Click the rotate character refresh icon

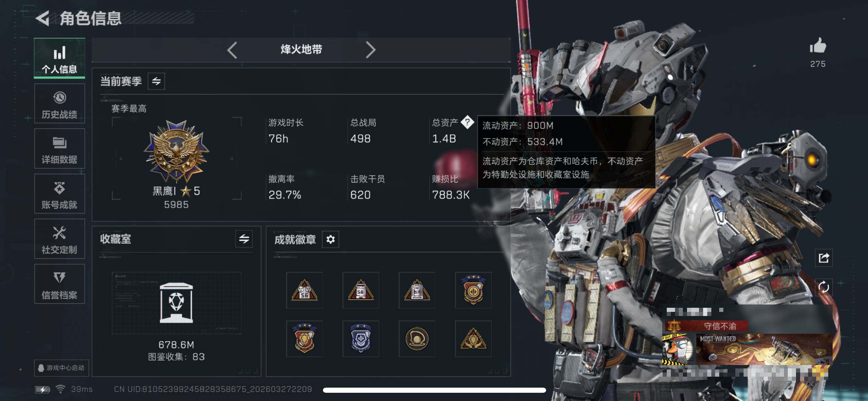[x=823, y=287]
